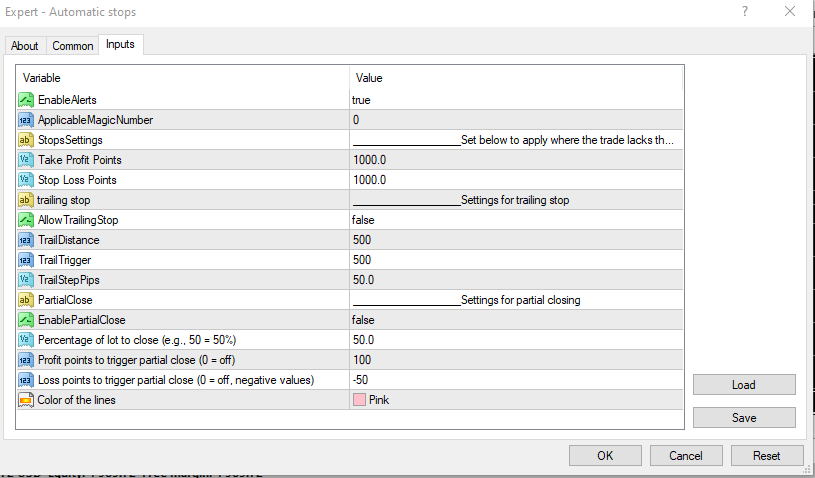Click the Take Profit Points double icon
The height and width of the screenshot is (478, 815).
[27, 160]
